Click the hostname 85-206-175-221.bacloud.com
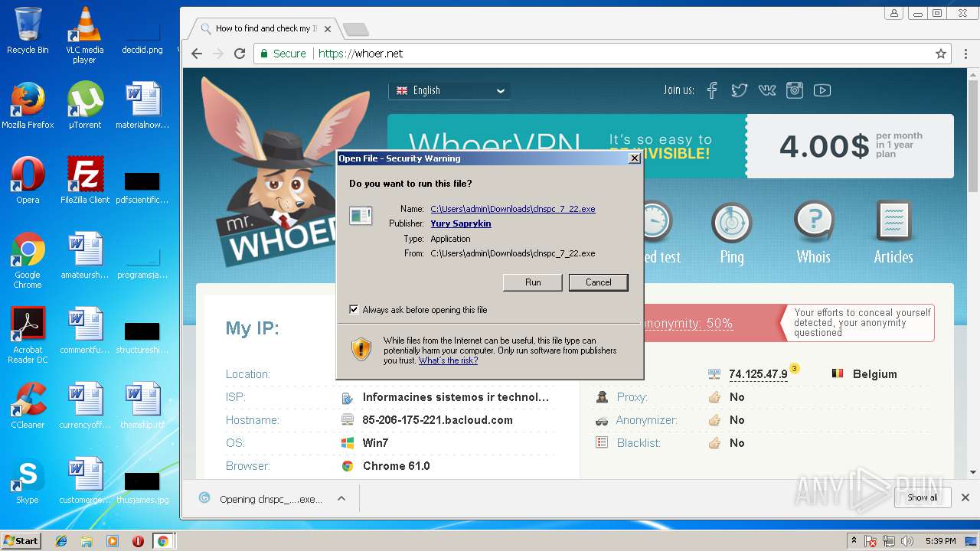 [438, 420]
